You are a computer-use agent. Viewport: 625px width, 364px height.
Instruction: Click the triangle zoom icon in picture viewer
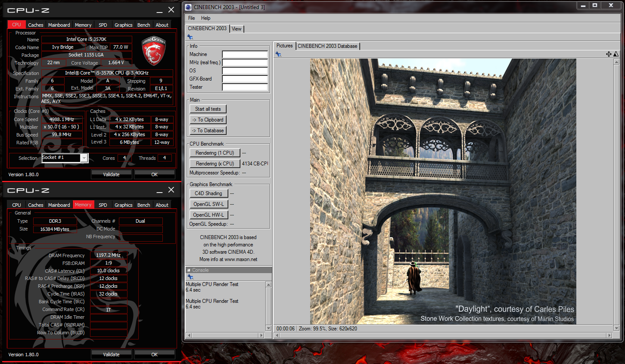click(616, 54)
